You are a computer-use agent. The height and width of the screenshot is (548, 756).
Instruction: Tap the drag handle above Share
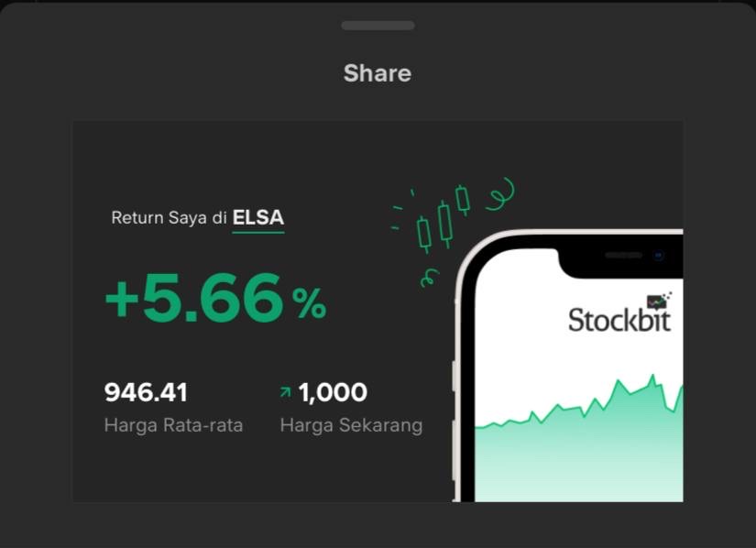tap(378, 26)
